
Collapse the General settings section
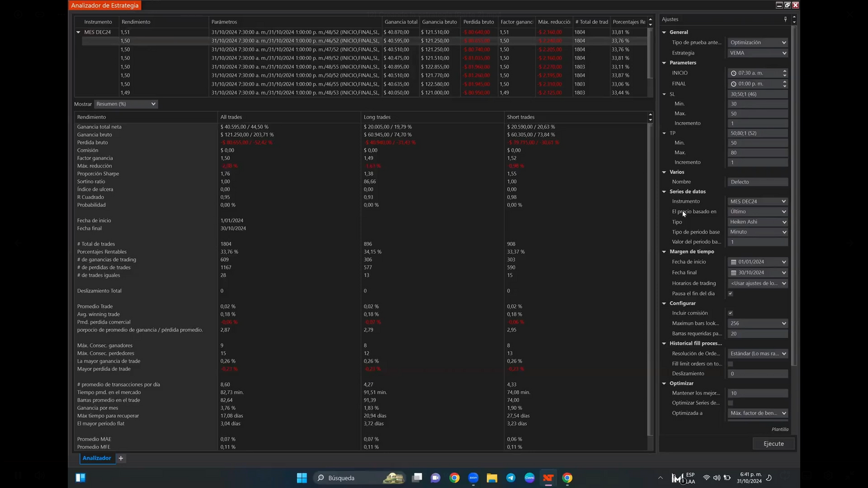click(x=664, y=32)
